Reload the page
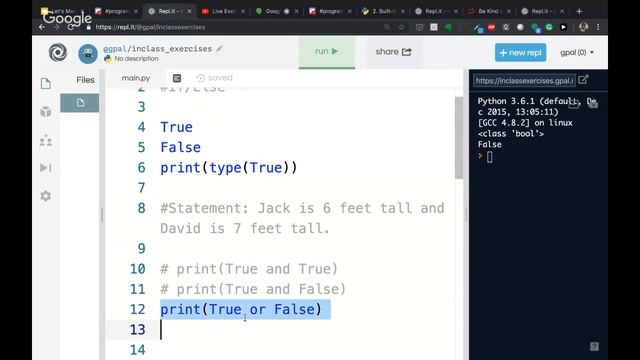This screenshot has height=360, width=640. pos(71,27)
